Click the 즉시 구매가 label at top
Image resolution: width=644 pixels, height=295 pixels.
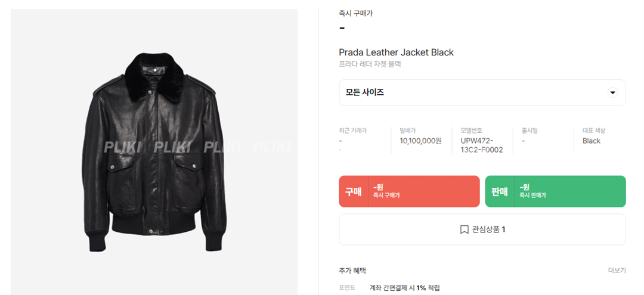355,13
